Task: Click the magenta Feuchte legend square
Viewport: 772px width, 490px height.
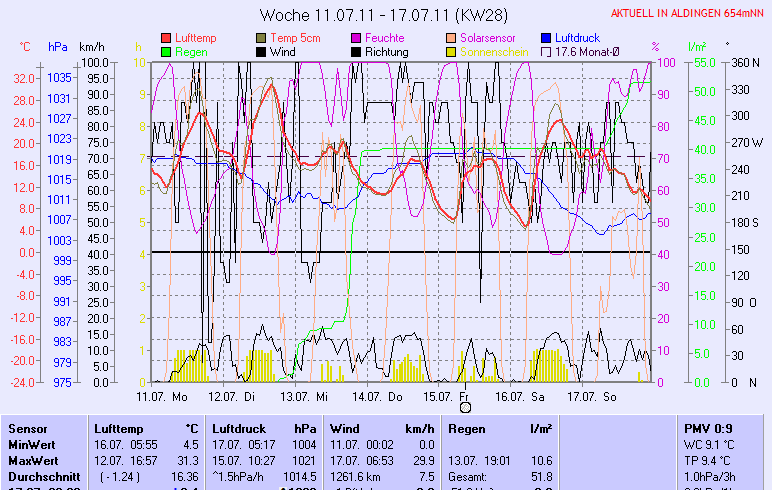Action: 356,38
